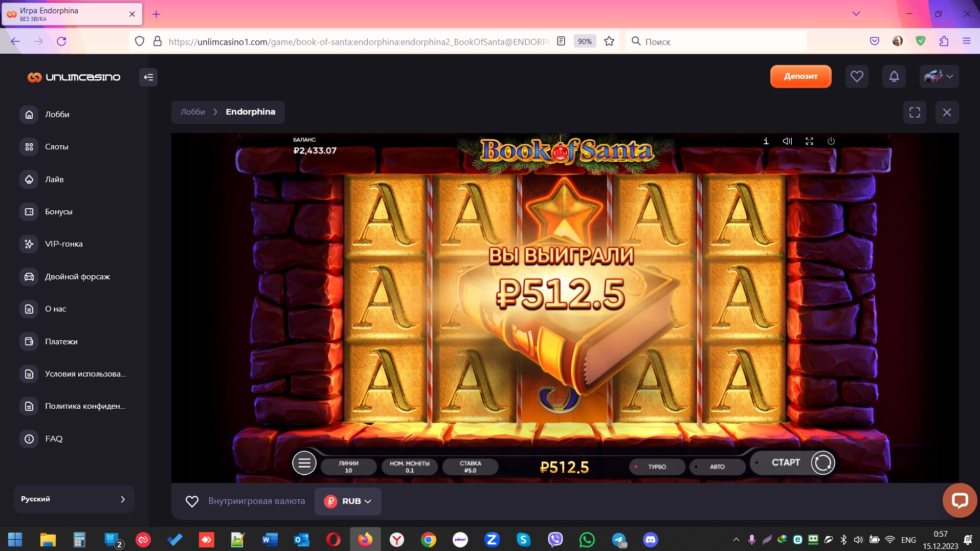Open the О нас page

[x=43, y=309]
